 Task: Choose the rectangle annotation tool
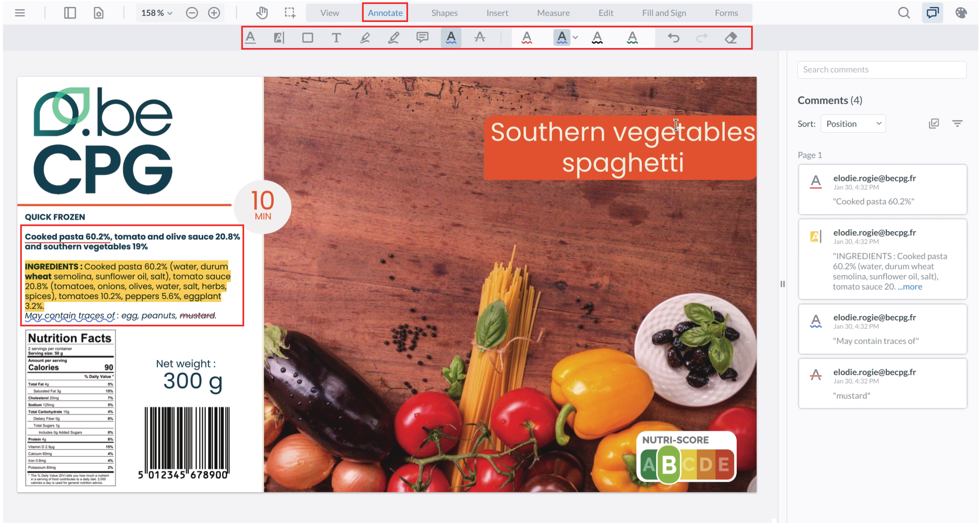(307, 37)
